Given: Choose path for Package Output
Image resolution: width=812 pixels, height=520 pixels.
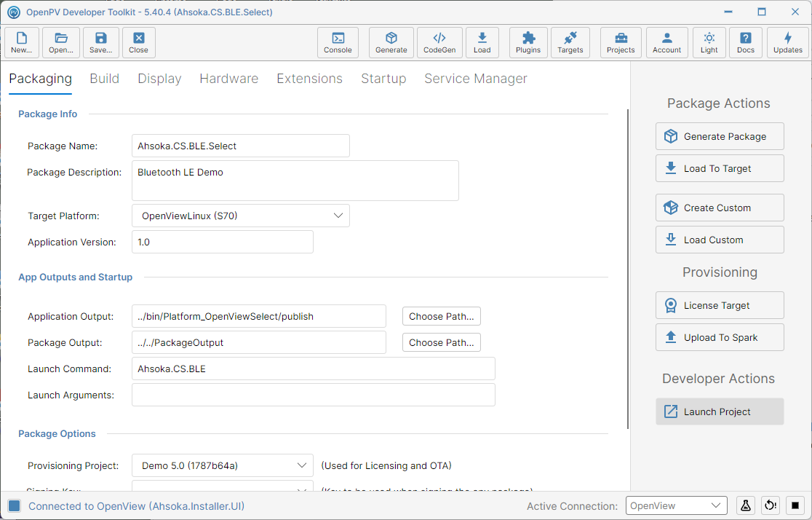Looking at the screenshot, I should (x=441, y=343).
